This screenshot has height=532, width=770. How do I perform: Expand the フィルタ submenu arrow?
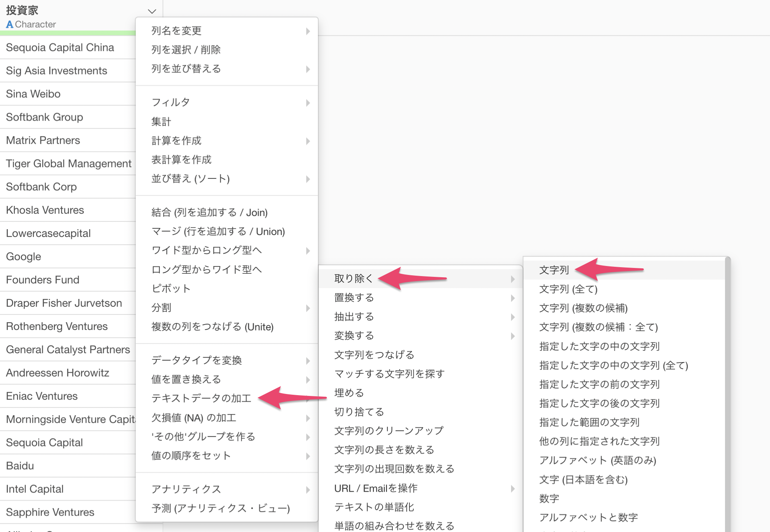(x=308, y=103)
